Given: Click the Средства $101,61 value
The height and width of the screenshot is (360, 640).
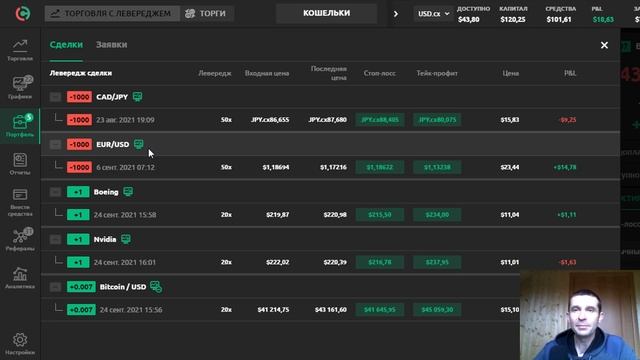Looking at the screenshot, I should [560, 14].
